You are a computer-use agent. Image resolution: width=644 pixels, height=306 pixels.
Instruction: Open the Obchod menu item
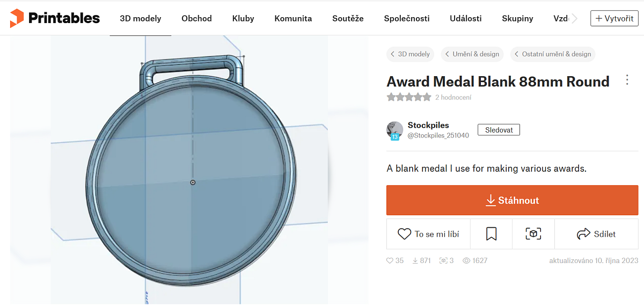click(x=196, y=19)
